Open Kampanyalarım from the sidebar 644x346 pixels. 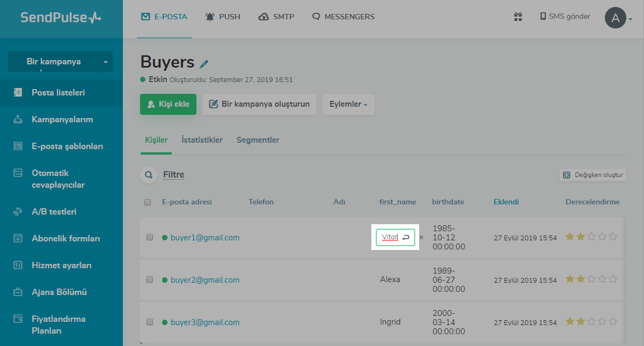(x=62, y=120)
